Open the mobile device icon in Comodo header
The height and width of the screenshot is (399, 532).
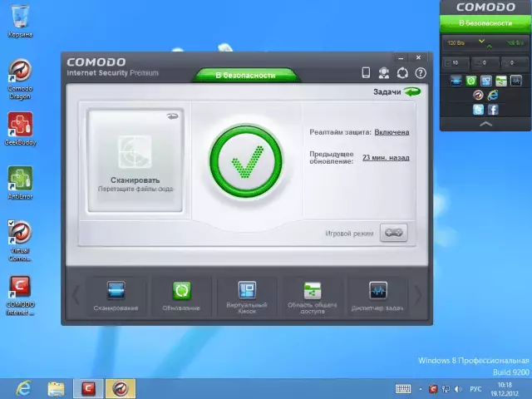366,72
